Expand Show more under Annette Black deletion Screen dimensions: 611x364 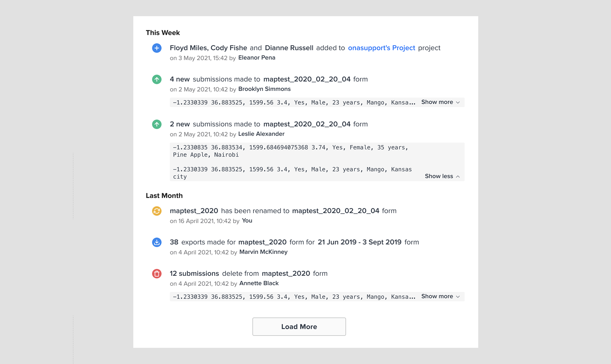pos(440,296)
